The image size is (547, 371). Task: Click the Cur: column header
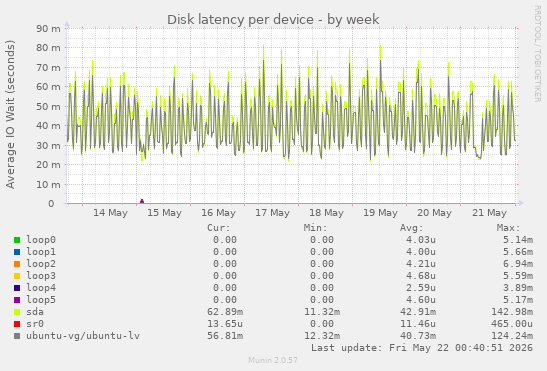[x=219, y=228]
